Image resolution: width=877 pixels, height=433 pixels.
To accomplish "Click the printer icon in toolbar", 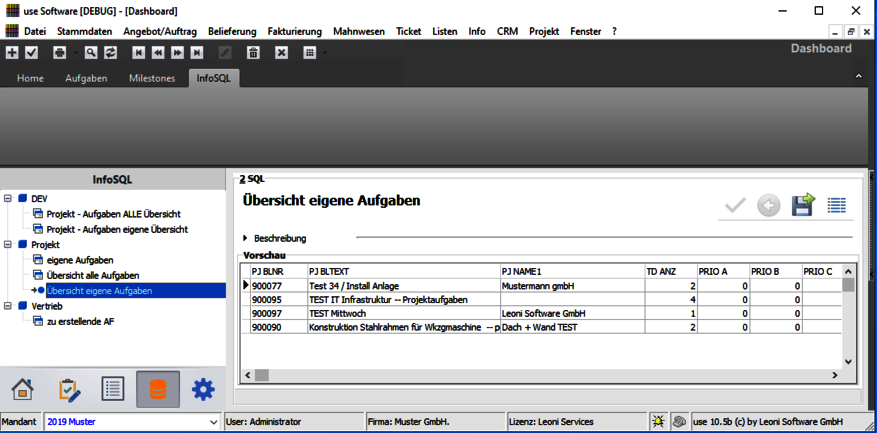I will [x=60, y=53].
